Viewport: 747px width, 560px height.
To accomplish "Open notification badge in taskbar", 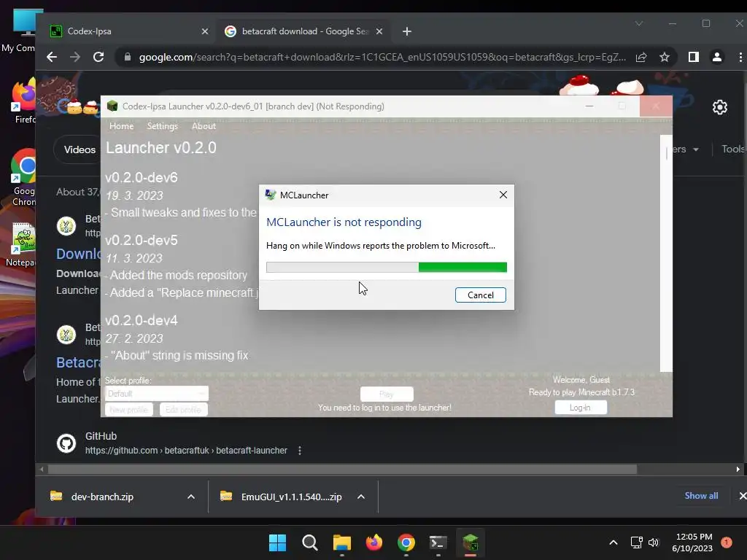I will pos(727,542).
